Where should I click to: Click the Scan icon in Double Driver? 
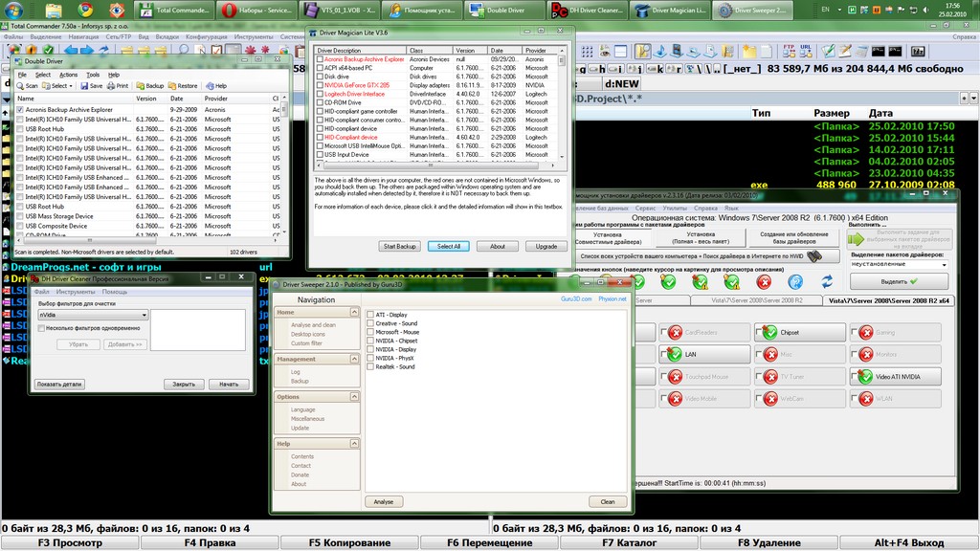[x=20, y=86]
